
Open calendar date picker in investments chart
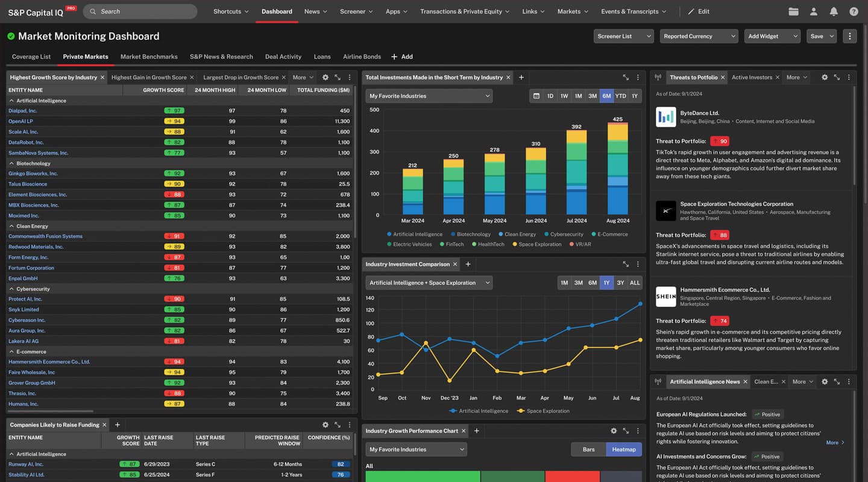click(x=536, y=96)
